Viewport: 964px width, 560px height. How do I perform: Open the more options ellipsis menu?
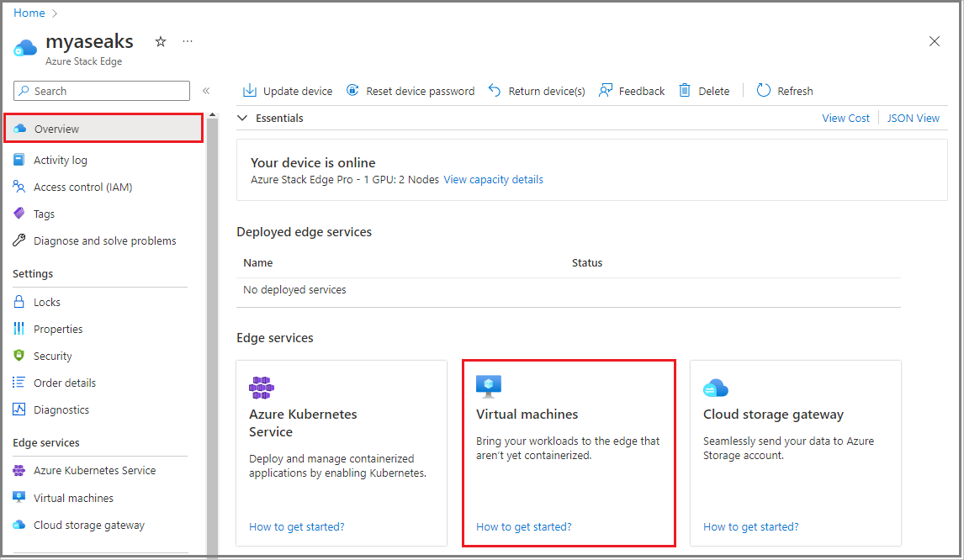pyautogui.click(x=188, y=41)
